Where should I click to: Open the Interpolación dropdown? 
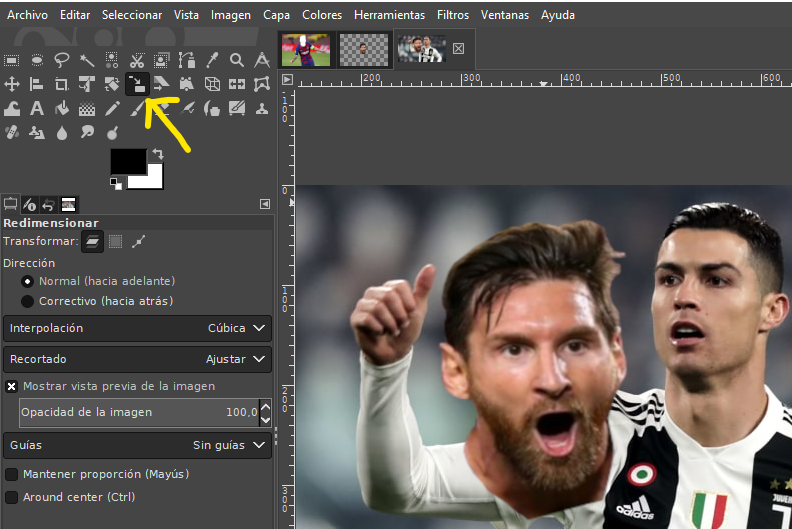137,328
